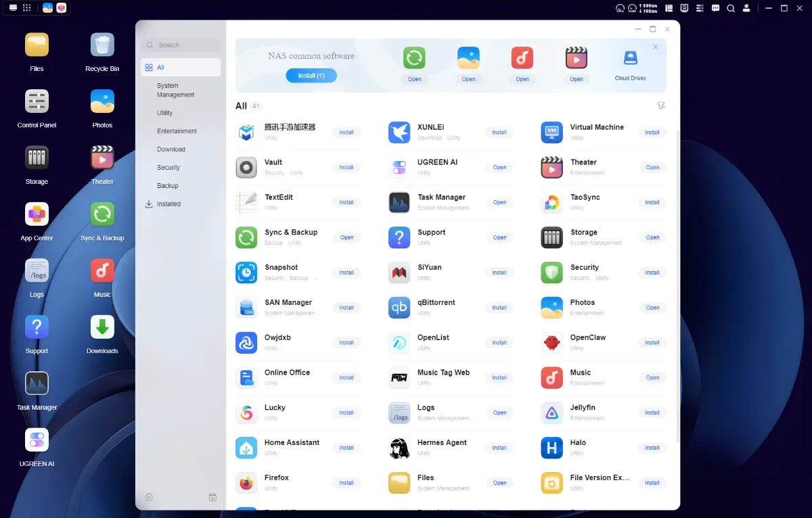Click the OpenClaw app icon
The width and height of the screenshot is (812, 518).
(x=552, y=343)
